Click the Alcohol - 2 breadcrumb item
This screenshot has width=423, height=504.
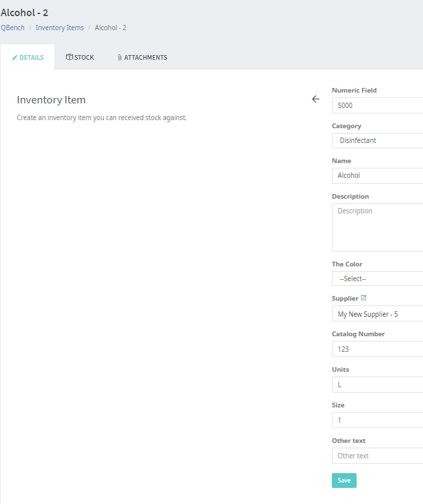pos(111,28)
